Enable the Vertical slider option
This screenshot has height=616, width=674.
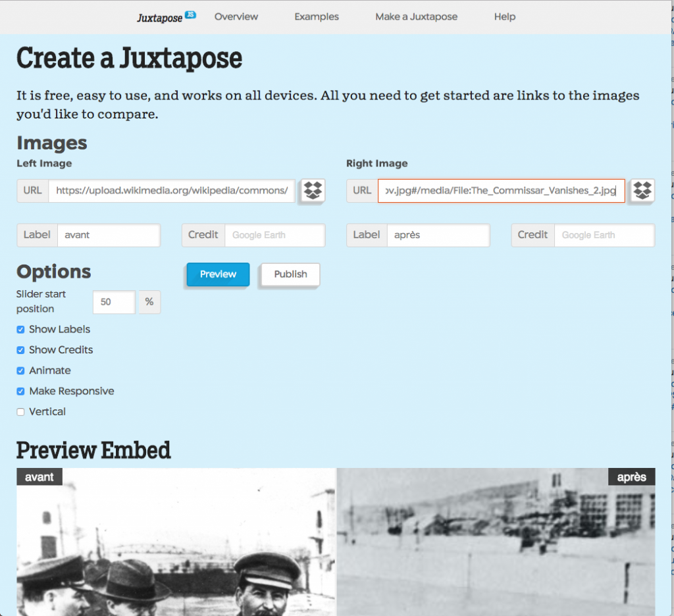pos(20,411)
